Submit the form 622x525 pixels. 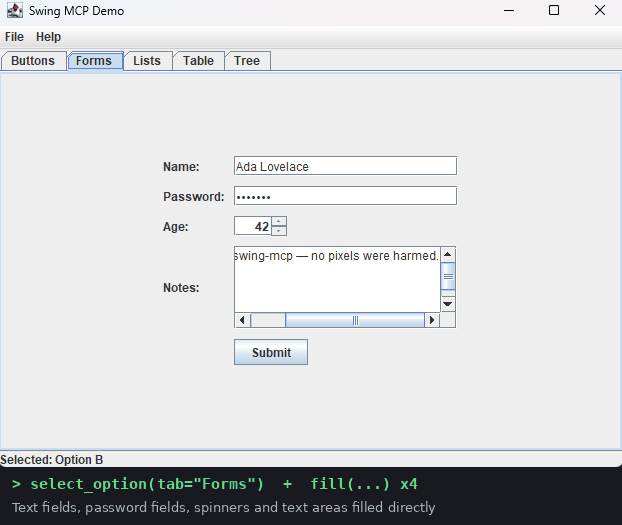[x=271, y=352]
